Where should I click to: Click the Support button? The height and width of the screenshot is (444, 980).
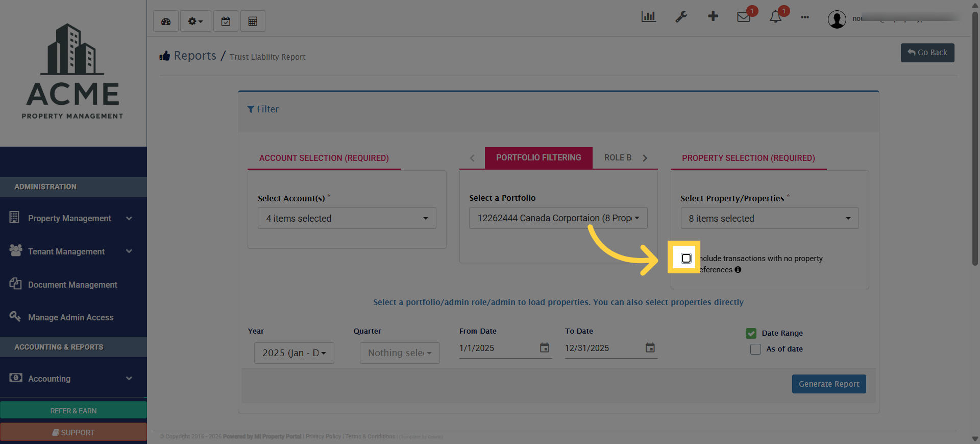(73, 432)
